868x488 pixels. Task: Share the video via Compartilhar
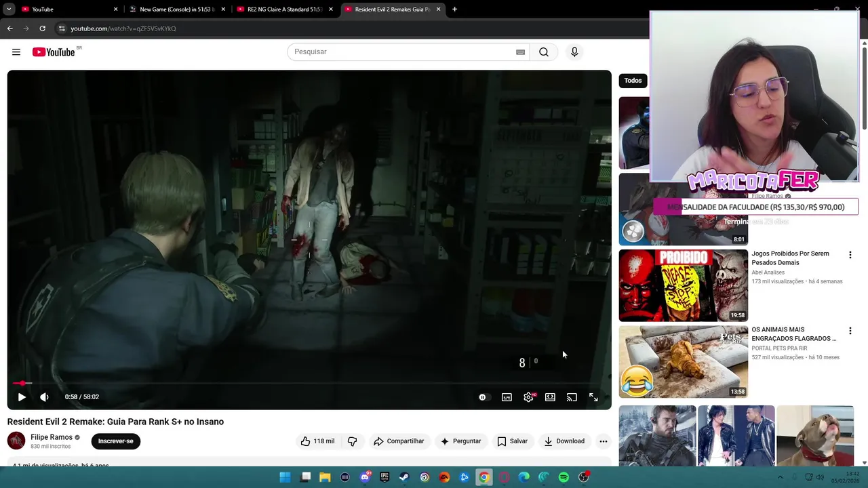399,441
